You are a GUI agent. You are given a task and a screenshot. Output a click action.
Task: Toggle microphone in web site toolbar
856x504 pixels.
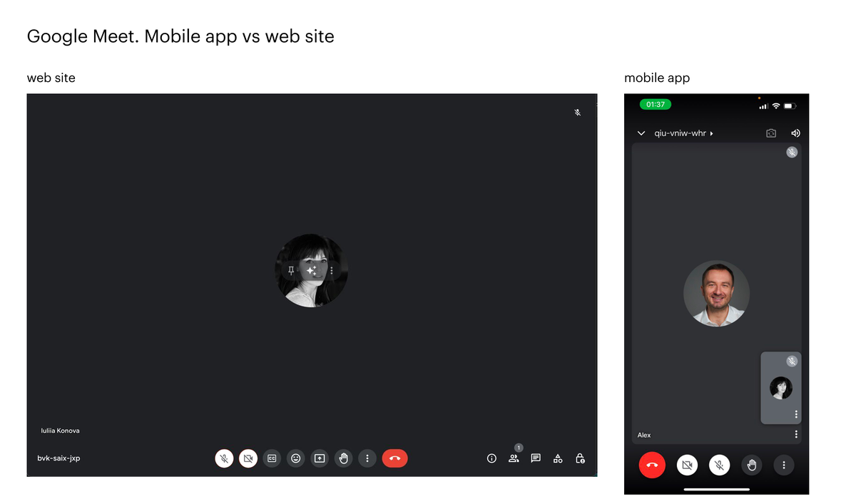pyautogui.click(x=224, y=458)
